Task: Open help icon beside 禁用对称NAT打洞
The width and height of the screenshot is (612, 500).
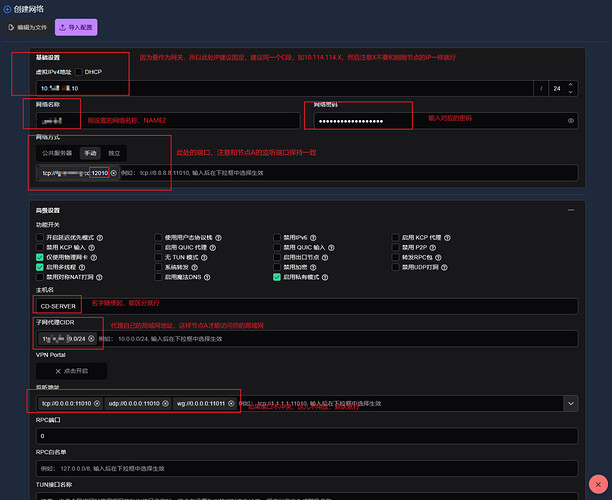Action: pyautogui.click(x=99, y=277)
